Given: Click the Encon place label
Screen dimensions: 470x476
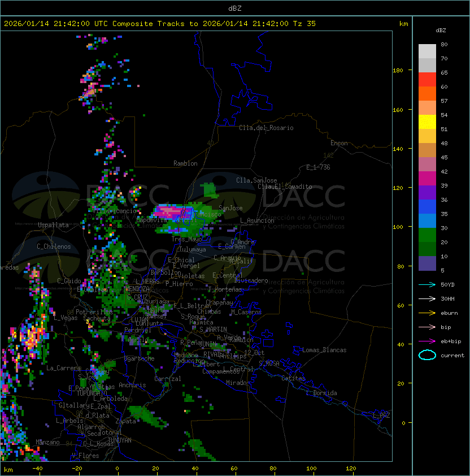Looking at the screenshot, I should pyautogui.click(x=339, y=143).
